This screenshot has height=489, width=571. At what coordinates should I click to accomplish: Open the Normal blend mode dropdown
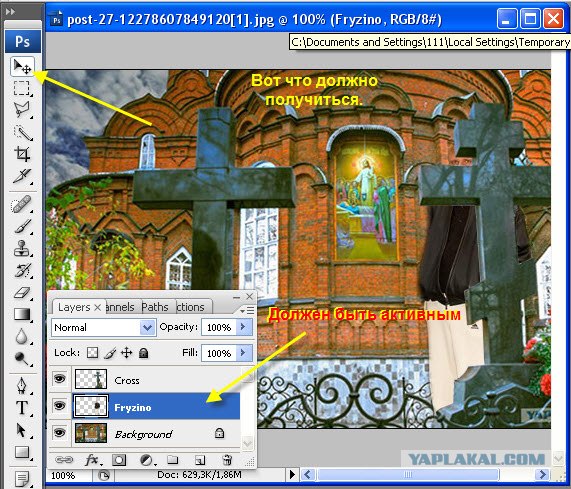pos(104,327)
